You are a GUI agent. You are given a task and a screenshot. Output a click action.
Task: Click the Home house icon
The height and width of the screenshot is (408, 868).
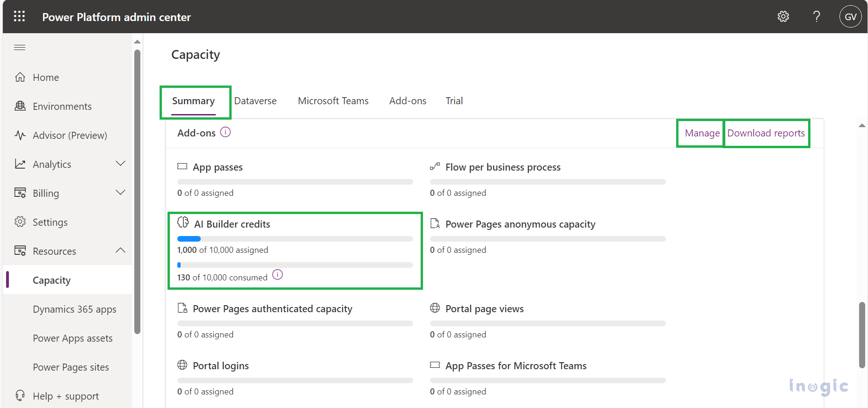coord(20,77)
